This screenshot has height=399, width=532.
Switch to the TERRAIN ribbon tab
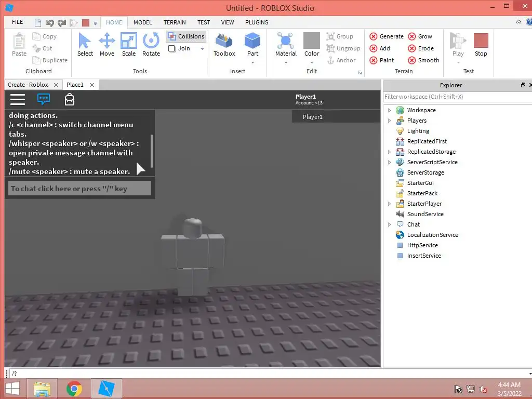(175, 22)
